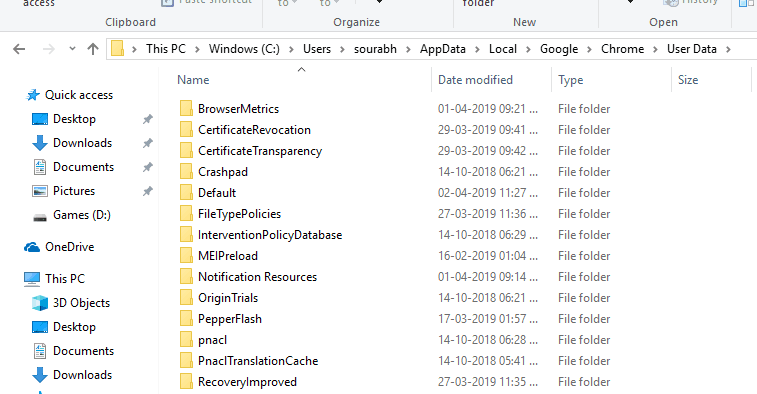
Task: Select the MEIPreload folder icon
Action: 186,255
